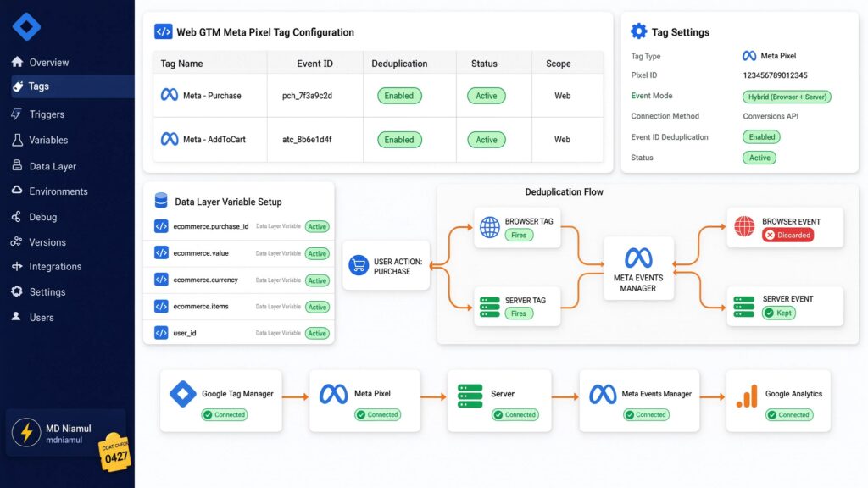Viewport: 868px width, 488px height.
Task: Click the code icon beside Web GTM heading
Action: pos(163,31)
